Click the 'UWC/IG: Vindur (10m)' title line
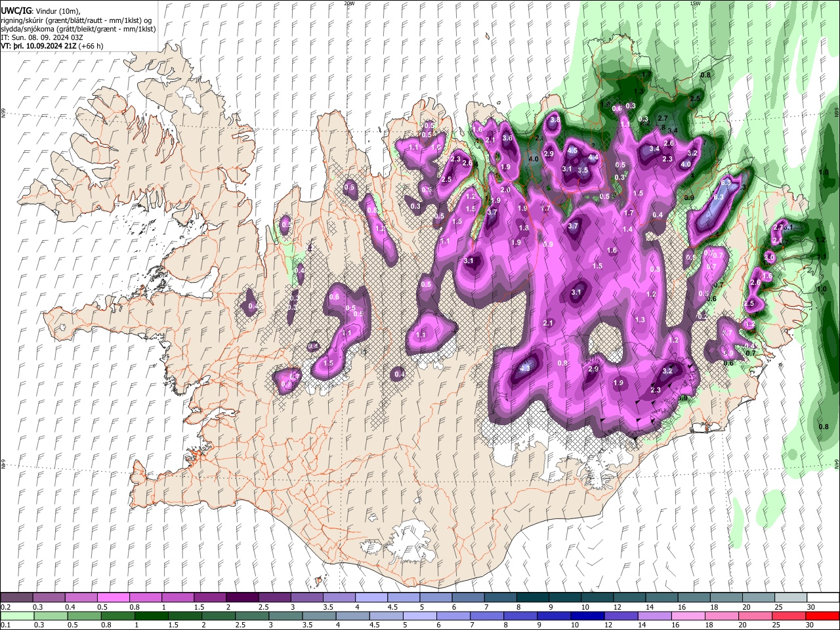 (41, 11)
